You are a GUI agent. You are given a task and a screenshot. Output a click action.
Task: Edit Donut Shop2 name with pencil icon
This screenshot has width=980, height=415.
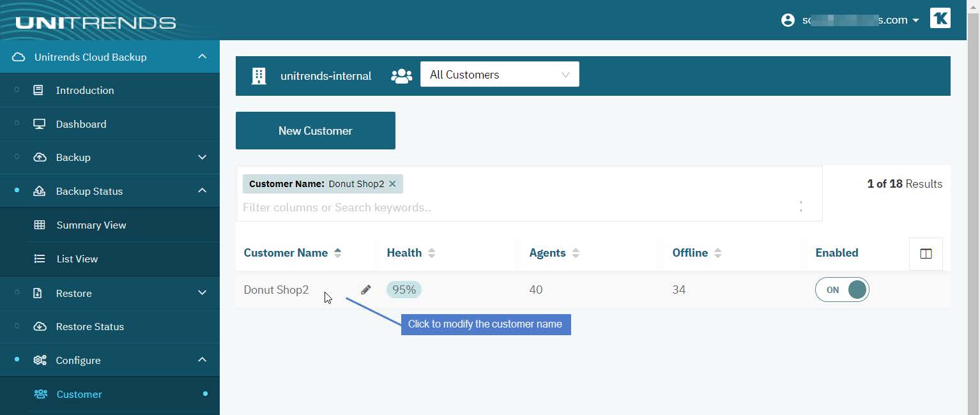click(x=366, y=289)
